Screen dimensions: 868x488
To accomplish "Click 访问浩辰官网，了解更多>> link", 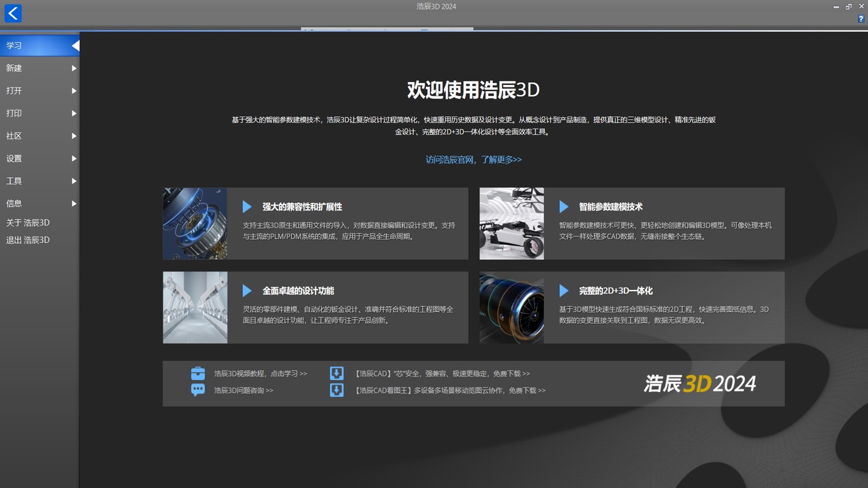I will (474, 159).
